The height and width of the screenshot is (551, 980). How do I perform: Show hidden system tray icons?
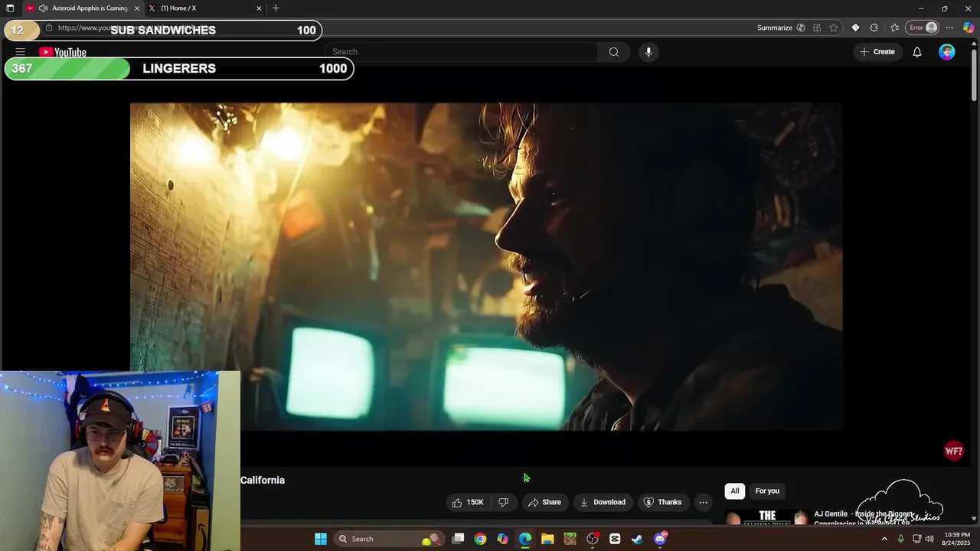click(884, 539)
